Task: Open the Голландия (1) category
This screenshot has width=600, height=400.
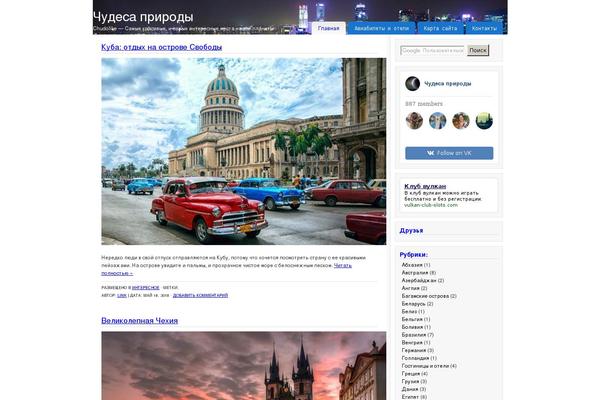Action: (x=419, y=358)
